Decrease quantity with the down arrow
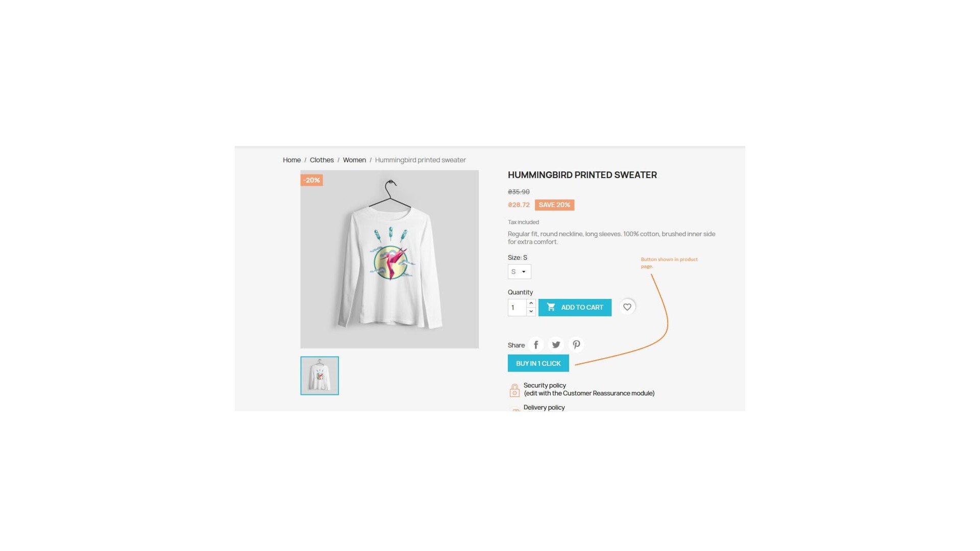980x551 pixels. tap(531, 311)
